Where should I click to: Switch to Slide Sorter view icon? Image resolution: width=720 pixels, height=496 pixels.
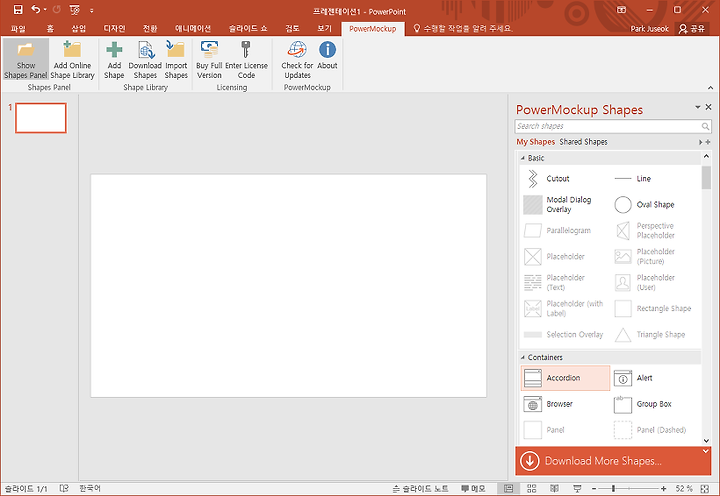531,489
